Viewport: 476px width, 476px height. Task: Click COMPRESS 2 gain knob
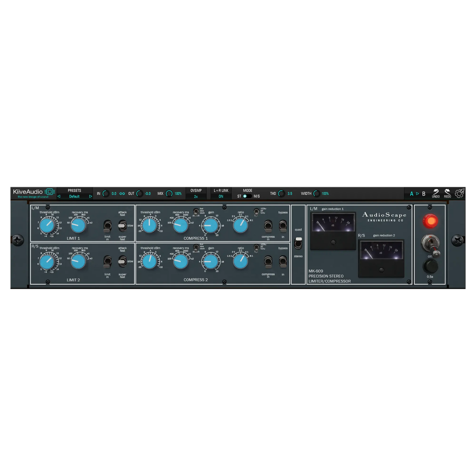tap(211, 261)
